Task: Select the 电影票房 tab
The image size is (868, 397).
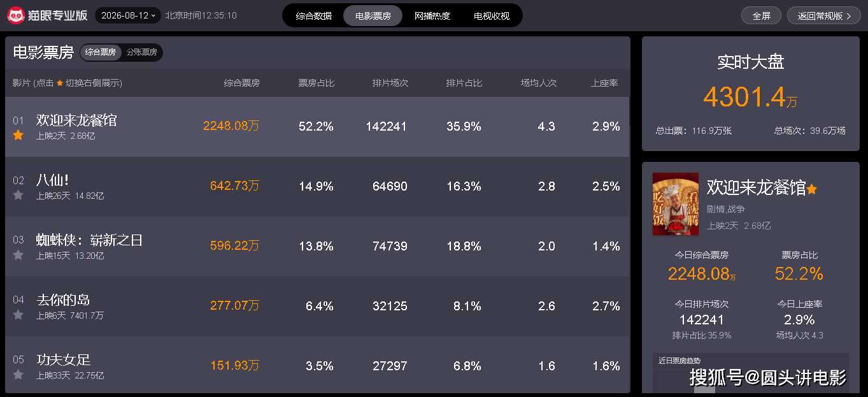Action: coord(373,16)
